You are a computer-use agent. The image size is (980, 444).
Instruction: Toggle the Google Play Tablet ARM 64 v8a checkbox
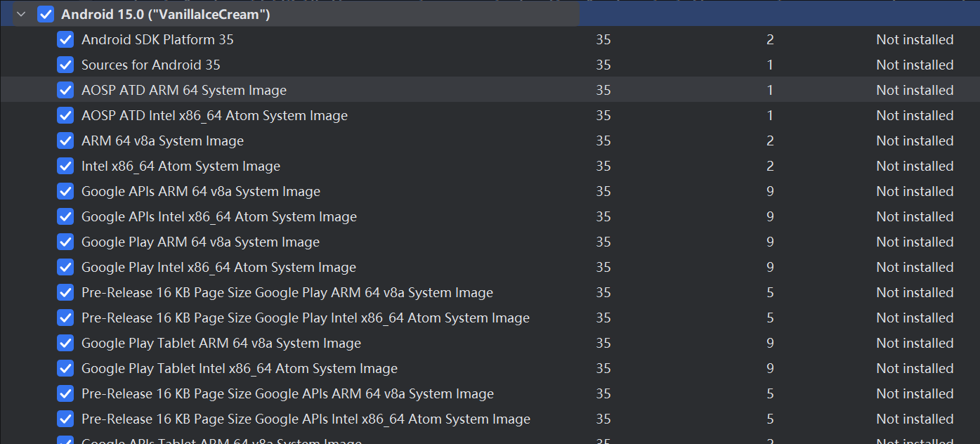click(65, 343)
